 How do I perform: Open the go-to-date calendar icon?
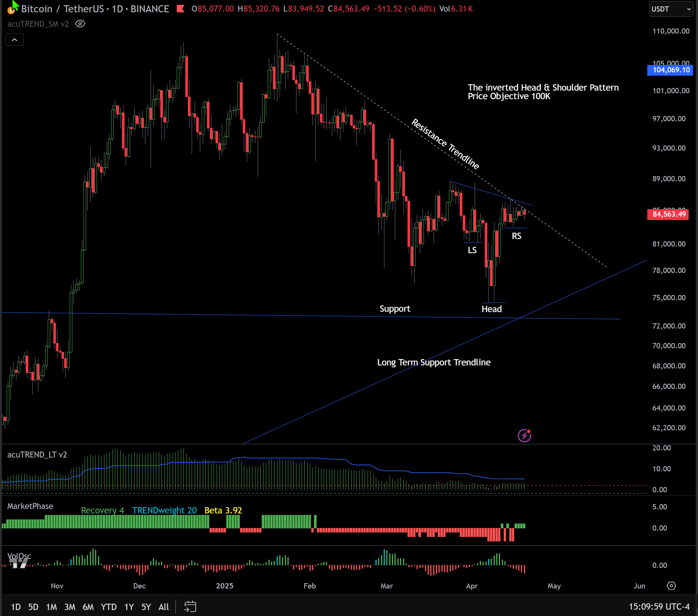(190, 607)
